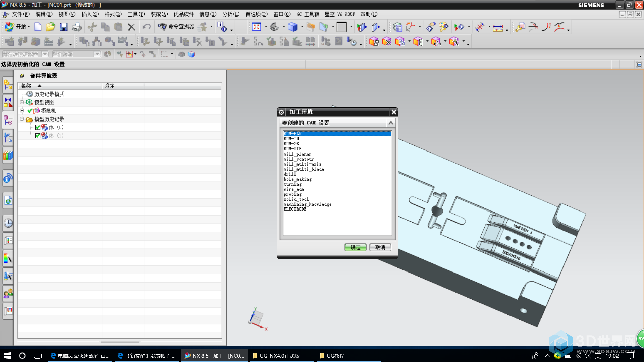Screen dimensions: 644x362
Task: Open the rendering style dropdown arrow
Action: 302,27
